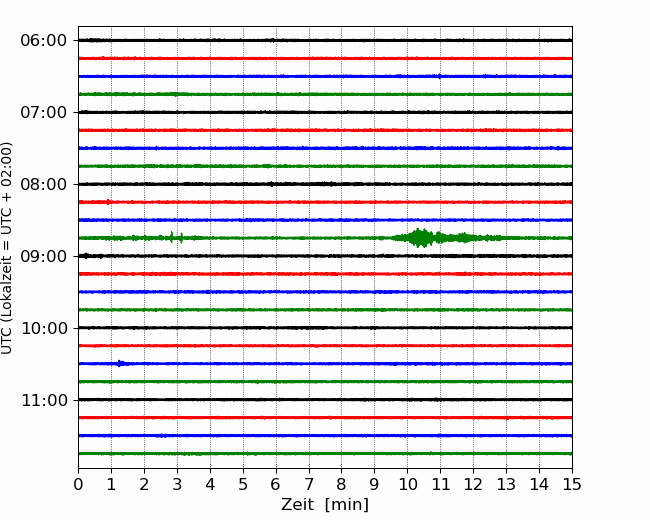Click the x-axis tick label 12
This screenshot has height=520, width=650.
473,484
